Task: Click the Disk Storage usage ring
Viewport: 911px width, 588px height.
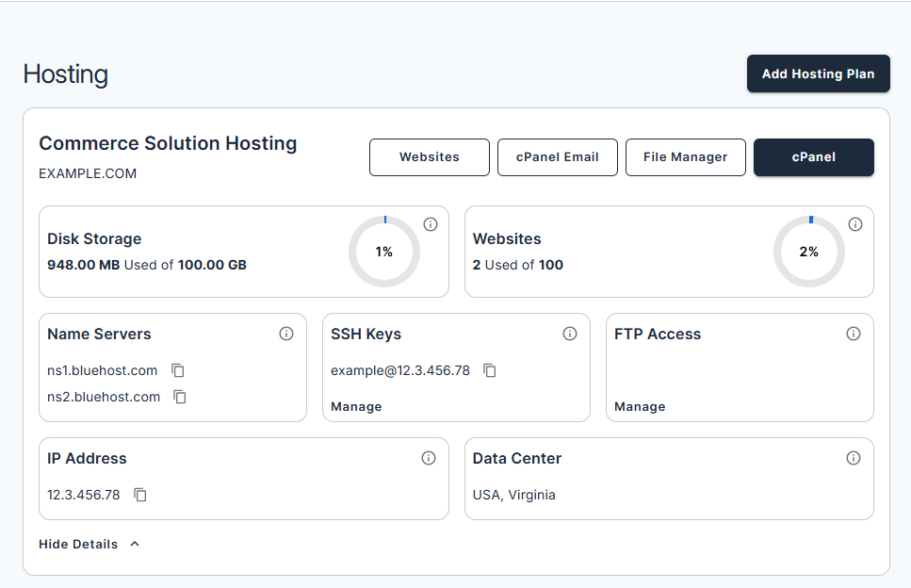Action: pos(384,252)
